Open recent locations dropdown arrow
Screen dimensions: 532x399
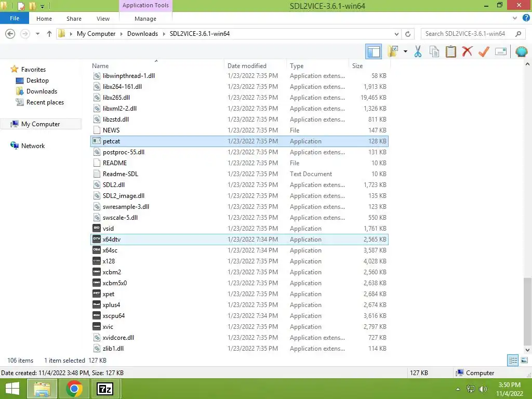pos(37,34)
